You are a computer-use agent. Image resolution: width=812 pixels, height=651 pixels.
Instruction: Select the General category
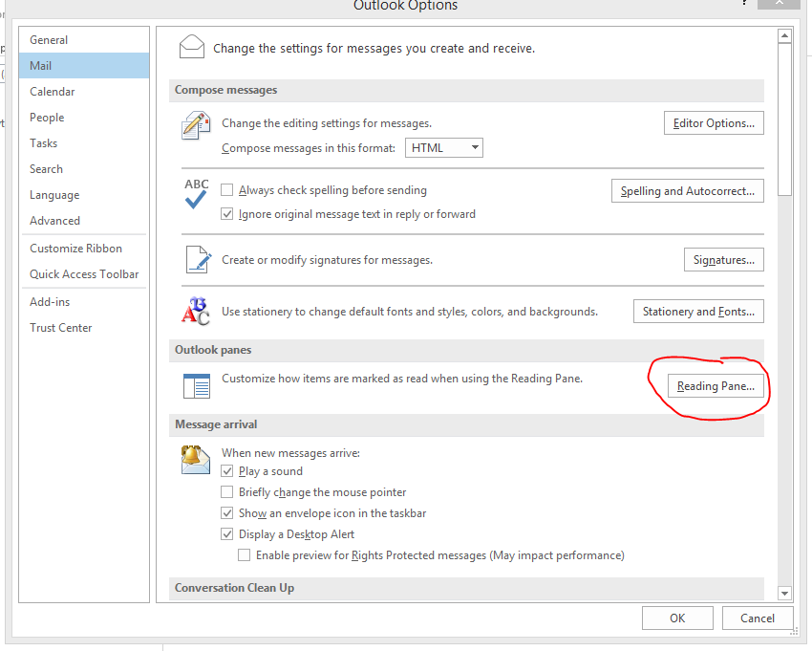click(x=84, y=40)
